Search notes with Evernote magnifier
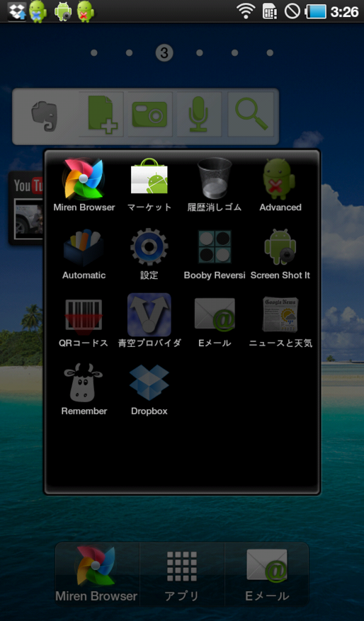The width and height of the screenshot is (364, 621). point(251,115)
